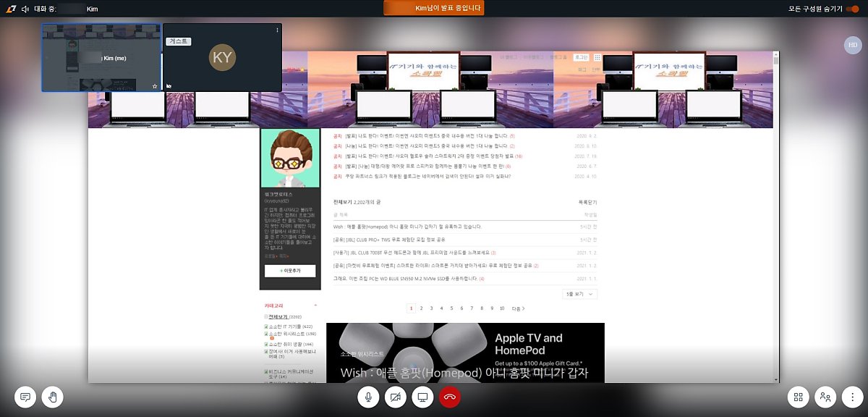Go to page 10 of post list
This screenshot has width=868, height=417.
pos(502,308)
